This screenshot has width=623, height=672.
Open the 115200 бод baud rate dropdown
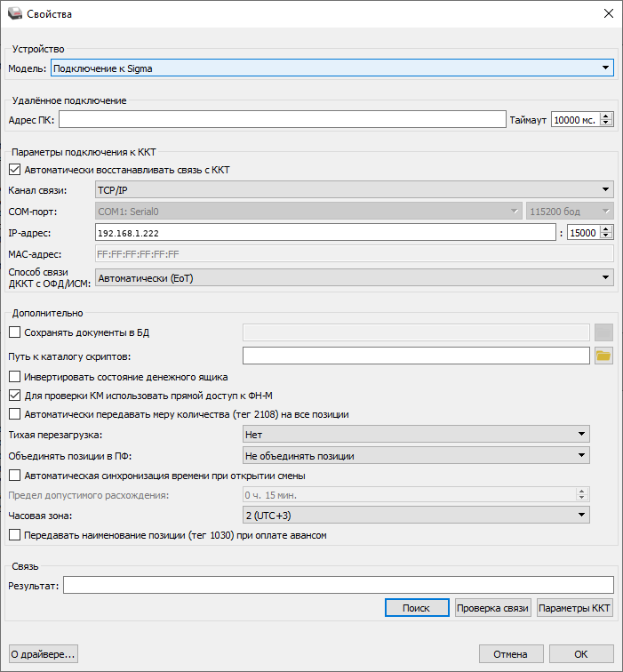click(x=570, y=212)
